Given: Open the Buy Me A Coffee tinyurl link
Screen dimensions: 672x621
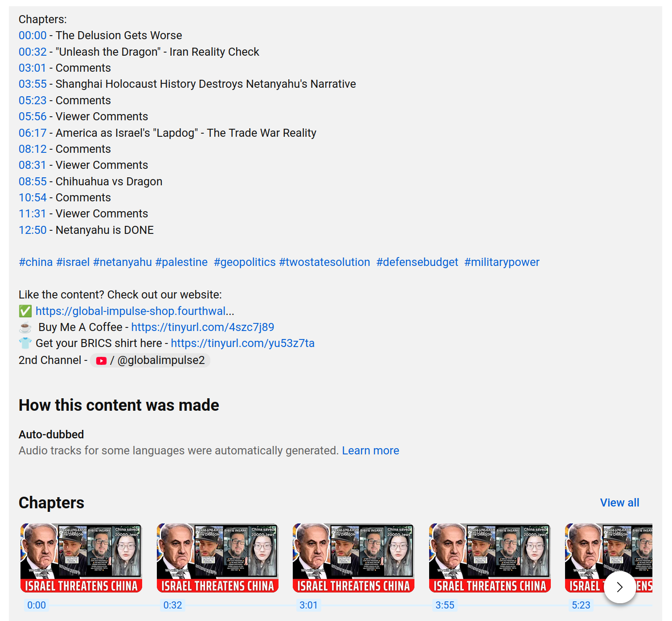Looking at the screenshot, I should [x=202, y=327].
